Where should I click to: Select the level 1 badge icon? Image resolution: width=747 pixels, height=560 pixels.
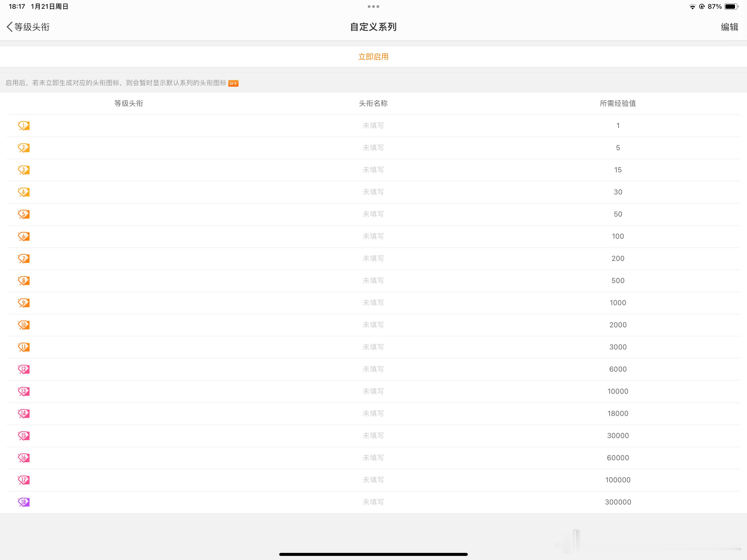click(x=24, y=126)
